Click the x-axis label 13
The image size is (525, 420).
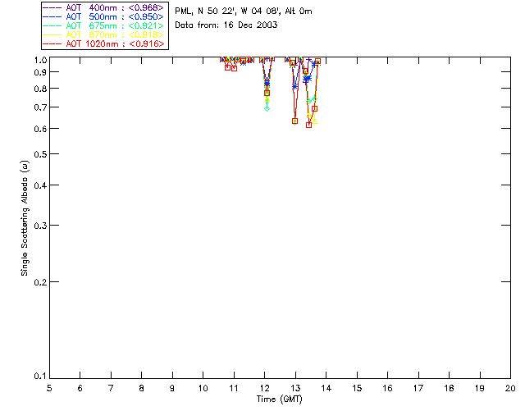pos(295,388)
